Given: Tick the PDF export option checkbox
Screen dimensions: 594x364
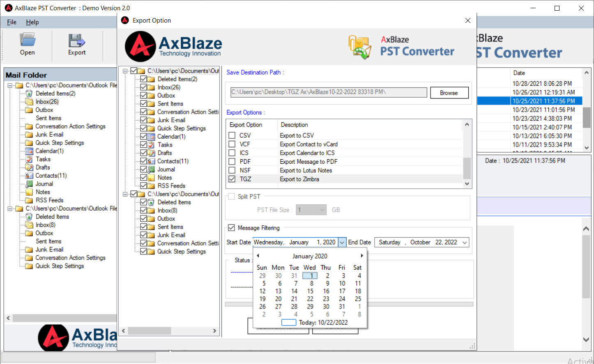Looking at the screenshot, I should (x=232, y=161).
